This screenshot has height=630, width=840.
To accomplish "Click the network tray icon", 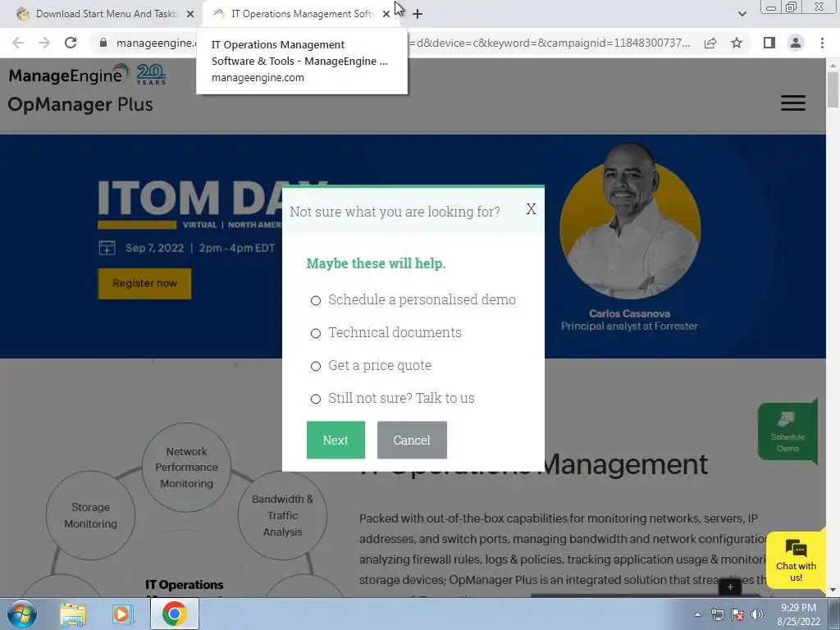I will point(717,614).
